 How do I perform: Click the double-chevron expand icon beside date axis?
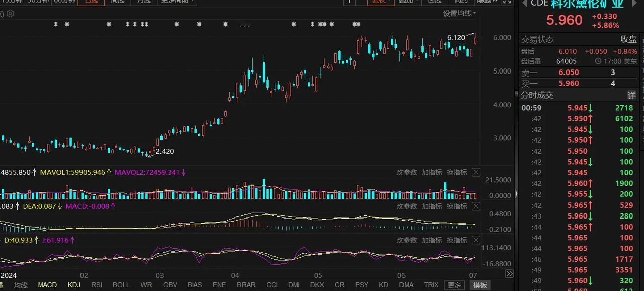pos(509,274)
